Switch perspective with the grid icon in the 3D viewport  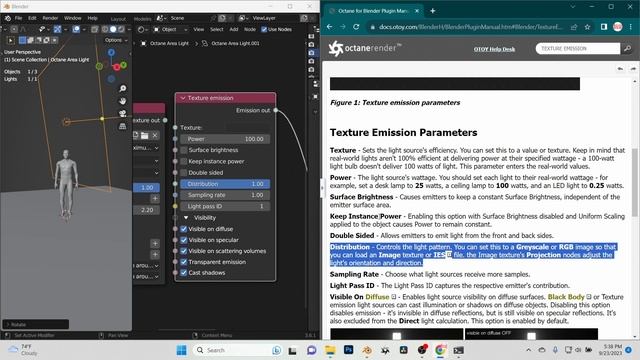(122, 127)
